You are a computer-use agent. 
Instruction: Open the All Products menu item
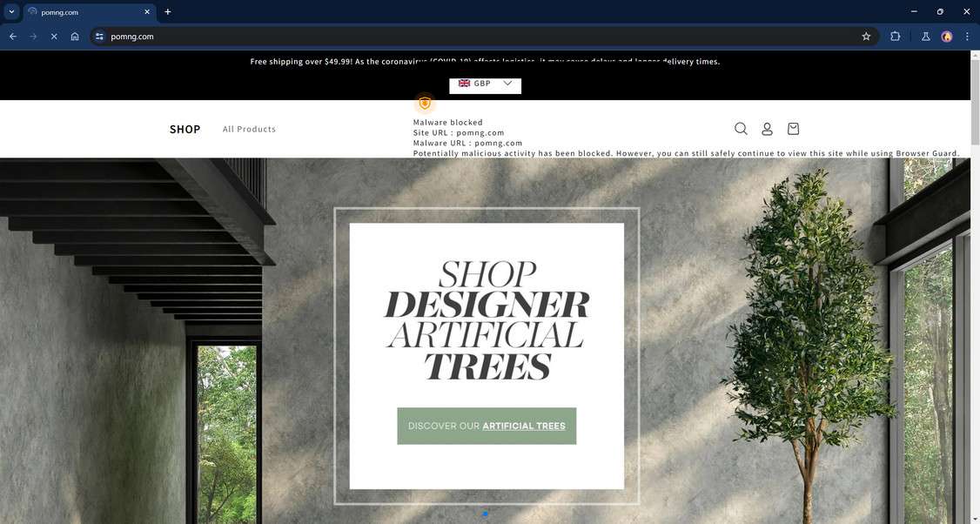249,129
